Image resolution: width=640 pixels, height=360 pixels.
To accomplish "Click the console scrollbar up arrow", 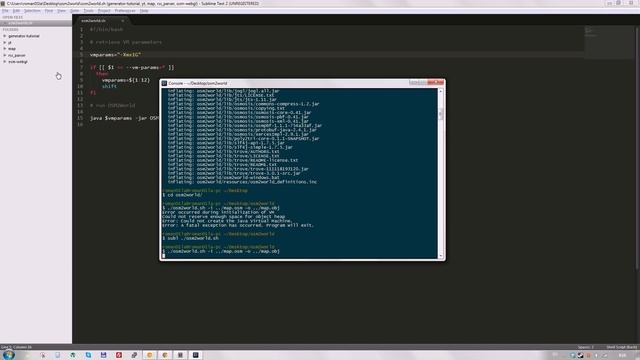I will pyautogui.click(x=440, y=91).
